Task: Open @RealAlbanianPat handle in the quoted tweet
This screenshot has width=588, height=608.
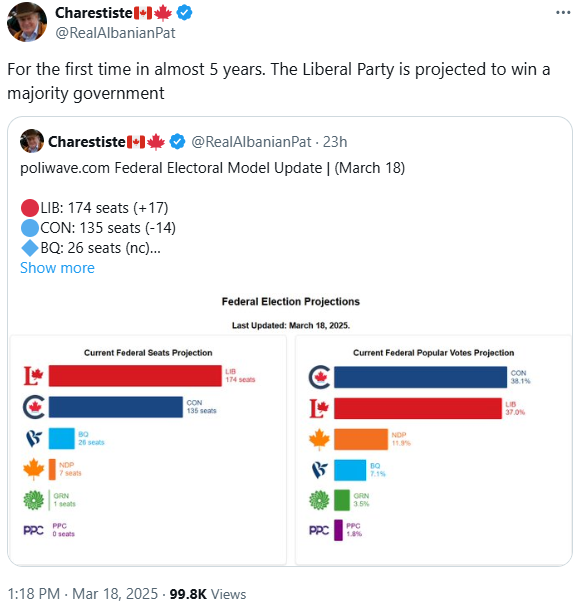Action: coord(251,142)
